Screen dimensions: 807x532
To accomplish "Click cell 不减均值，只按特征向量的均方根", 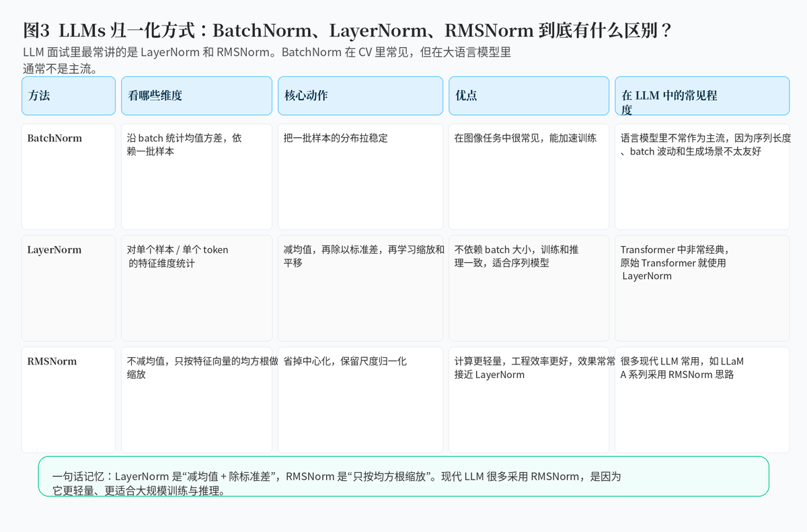I will [x=196, y=400].
